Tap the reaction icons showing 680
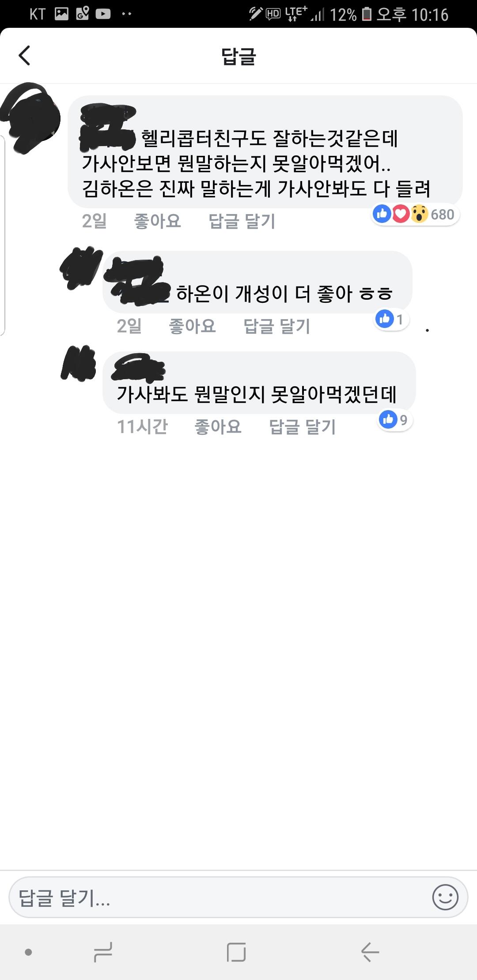Screen dimensions: 477x980 tap(414, 215)
